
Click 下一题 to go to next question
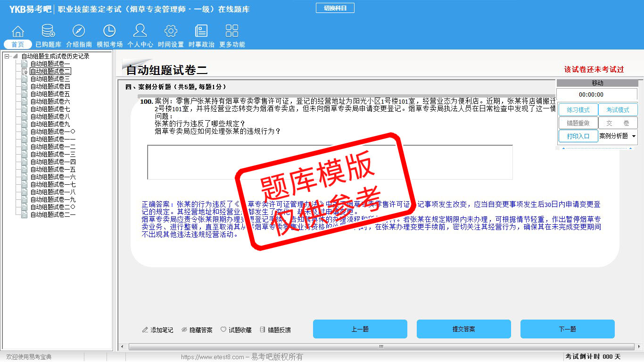click(x=567, y=329)
